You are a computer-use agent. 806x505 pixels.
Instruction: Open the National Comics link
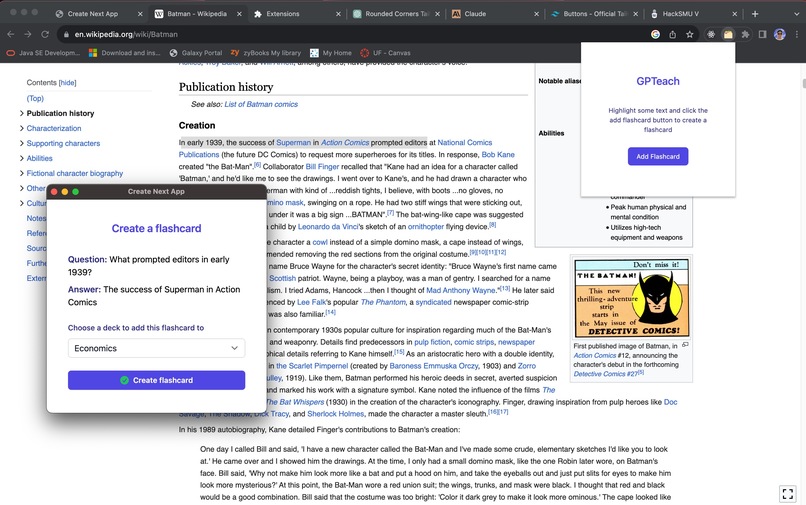(465, 142)
